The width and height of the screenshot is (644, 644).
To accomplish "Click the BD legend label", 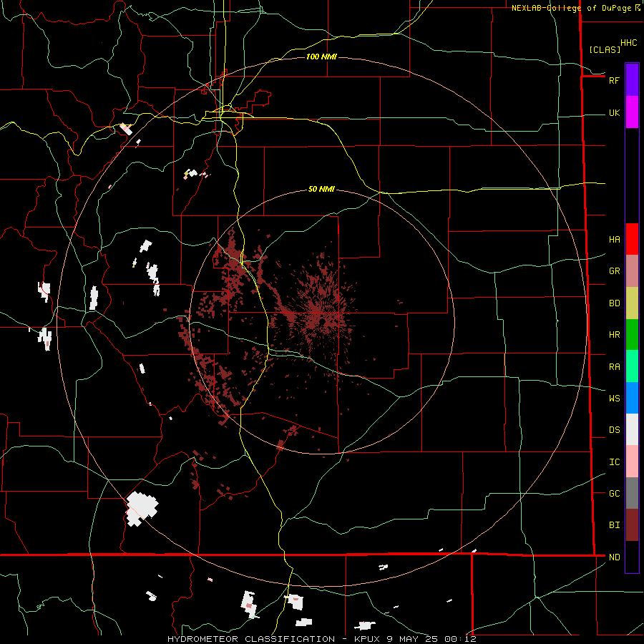I will pyautogui.click(x=614, y=303).
